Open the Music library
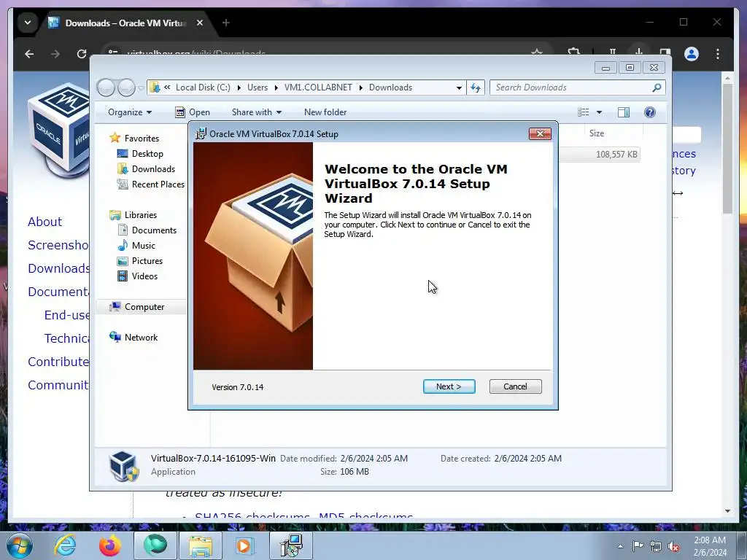 point(144,245)
